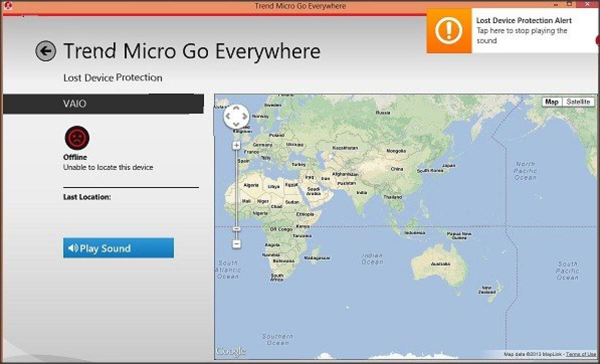600x364 pixels.
Task: Click the Google logo on the map
Action: (231, 350)
